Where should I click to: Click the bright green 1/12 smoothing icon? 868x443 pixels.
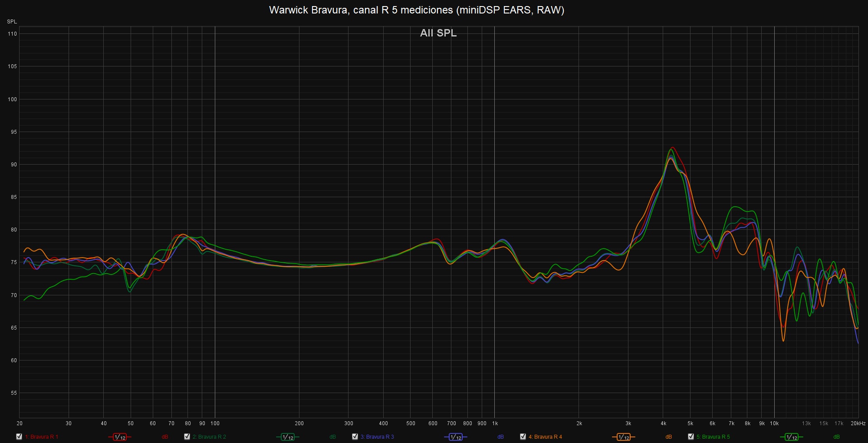tap(792, 437)
